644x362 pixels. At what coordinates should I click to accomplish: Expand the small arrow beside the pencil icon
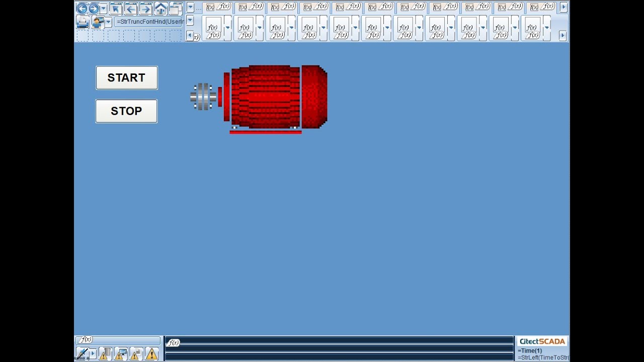coord(93,354)
